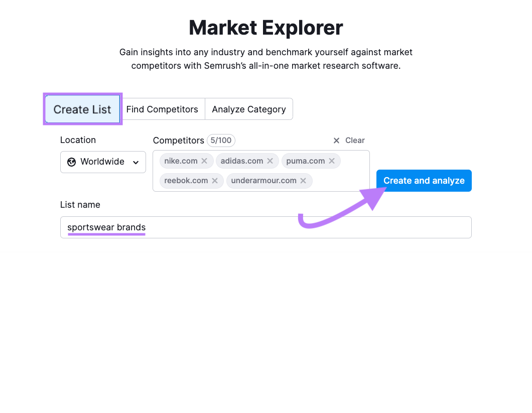Click the Market Explorer heading
Image resolution: width=532 pixels, height=413 pixels.
[x=265, y=28]
